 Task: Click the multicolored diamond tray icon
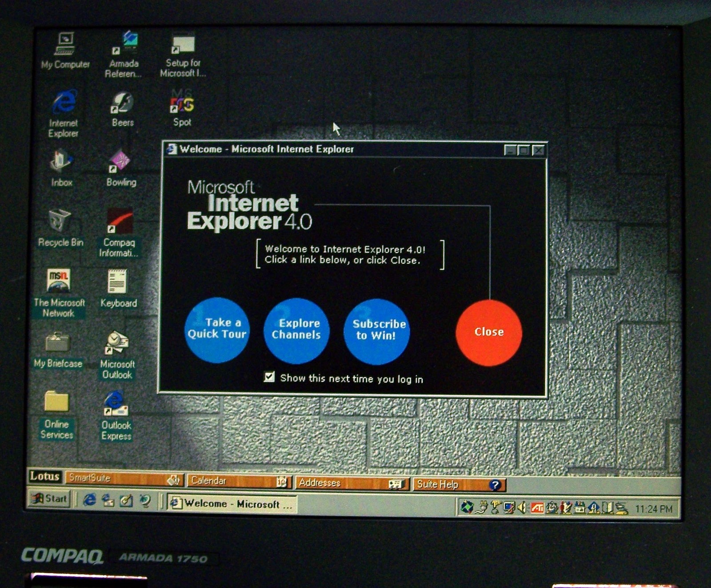point(467,507)
